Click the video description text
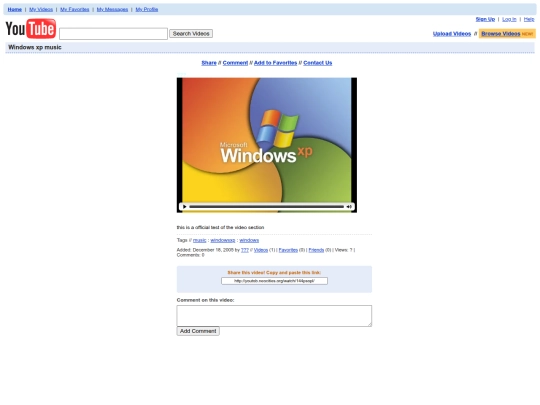 (220, 227)
